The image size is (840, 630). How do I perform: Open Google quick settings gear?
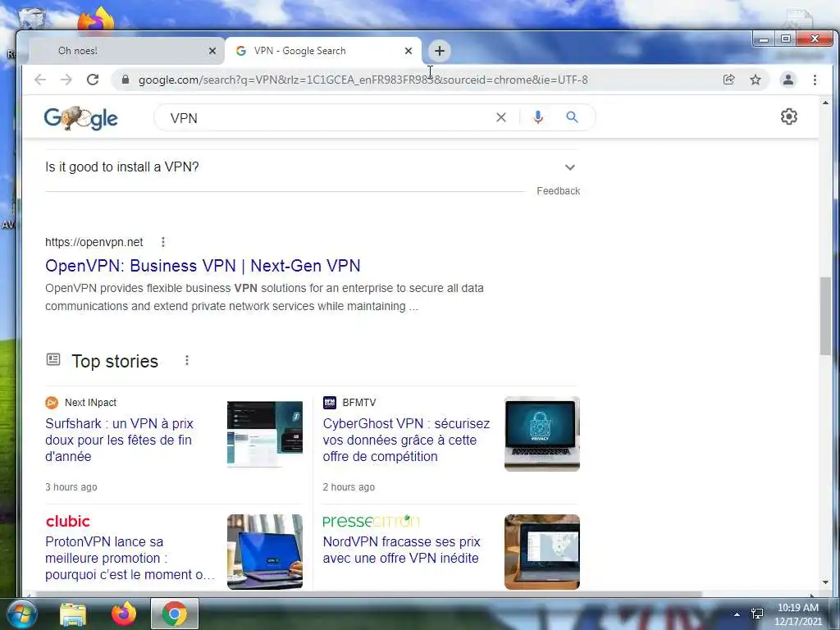coord(788,116)
